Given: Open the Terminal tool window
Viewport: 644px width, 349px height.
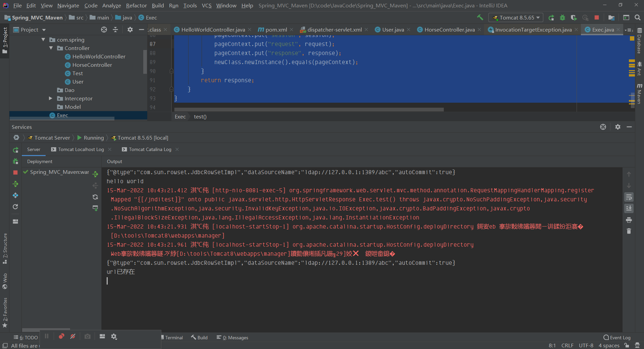Looking at the screenshot, I should coord(174,338).
